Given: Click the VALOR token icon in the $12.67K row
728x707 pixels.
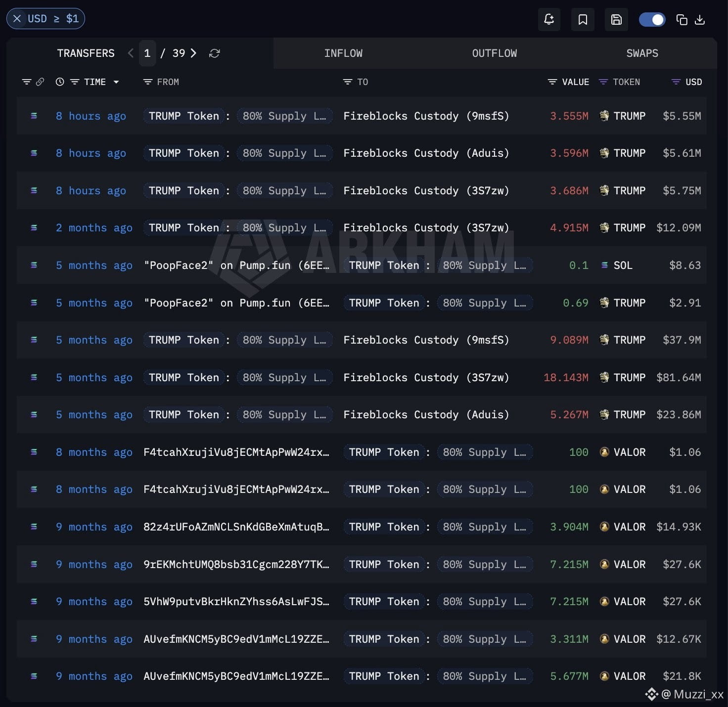Looking at the screenshot, I should coord(604,639).
